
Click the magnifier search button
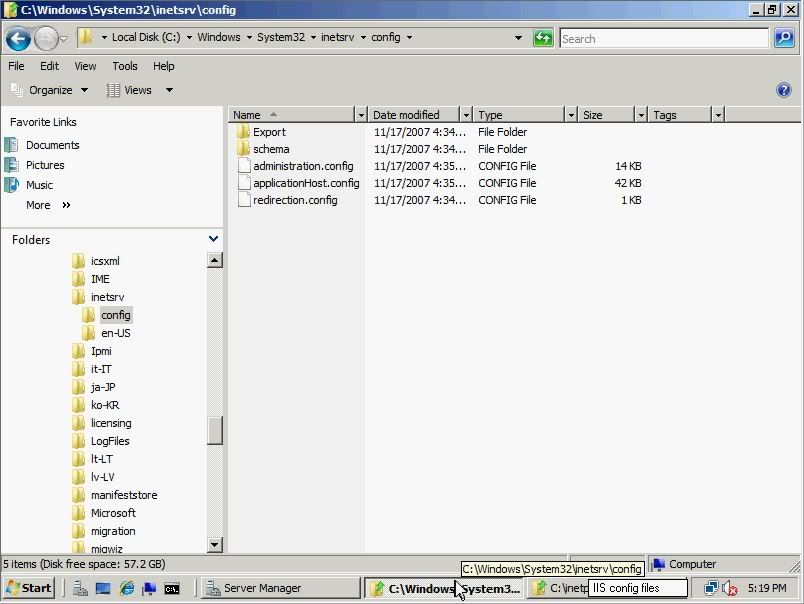point(784,38)
